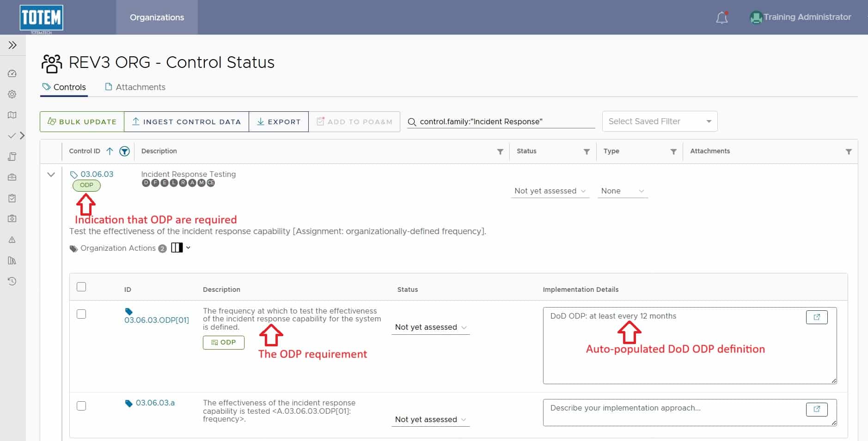Click the Description column filter icon

coord(500,151)
